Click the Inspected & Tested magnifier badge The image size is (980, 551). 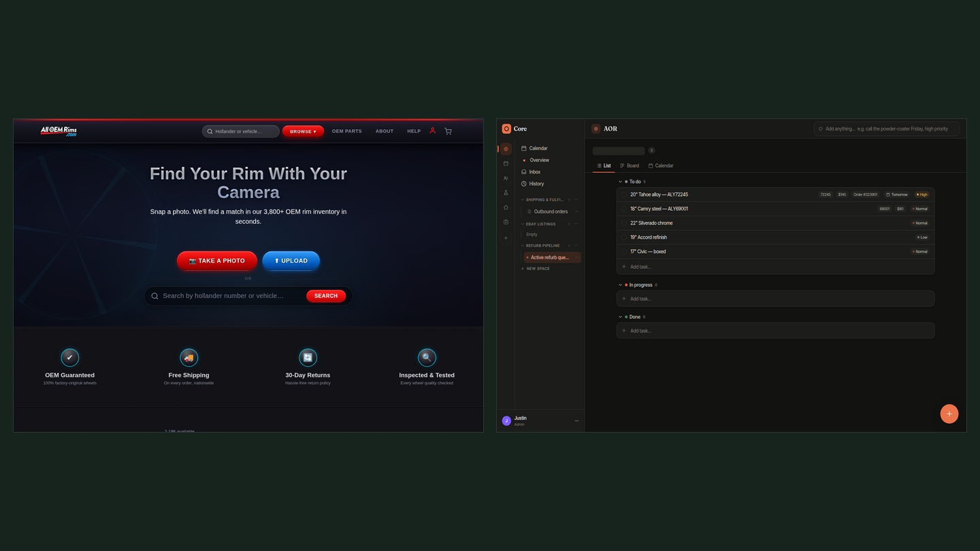point(427,357)
